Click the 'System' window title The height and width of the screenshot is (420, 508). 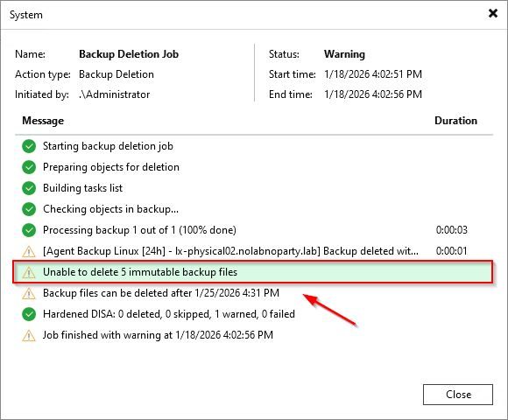point(26,15)
